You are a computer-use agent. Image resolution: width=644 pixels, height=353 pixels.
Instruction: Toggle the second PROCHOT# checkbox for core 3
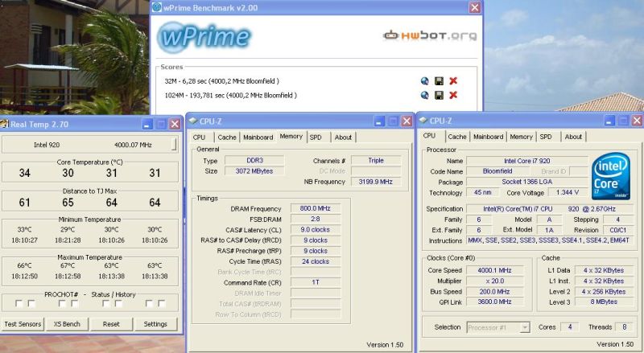(118, 303)
